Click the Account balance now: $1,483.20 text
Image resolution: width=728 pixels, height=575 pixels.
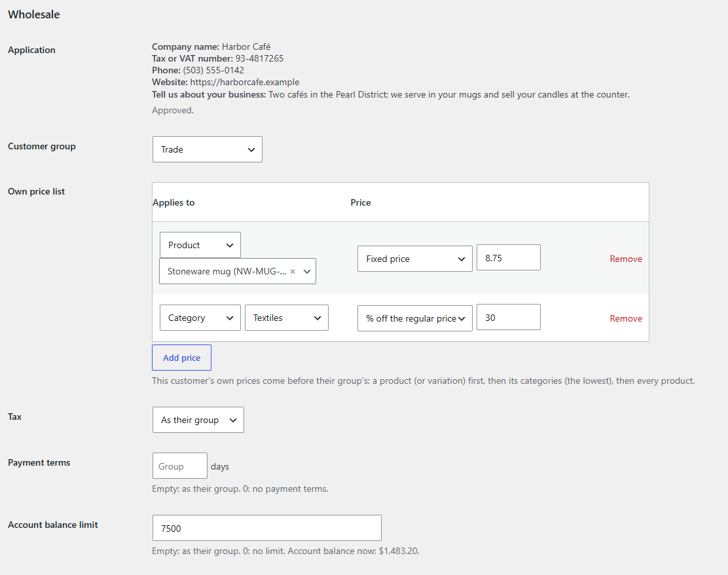tap(354, 551)
